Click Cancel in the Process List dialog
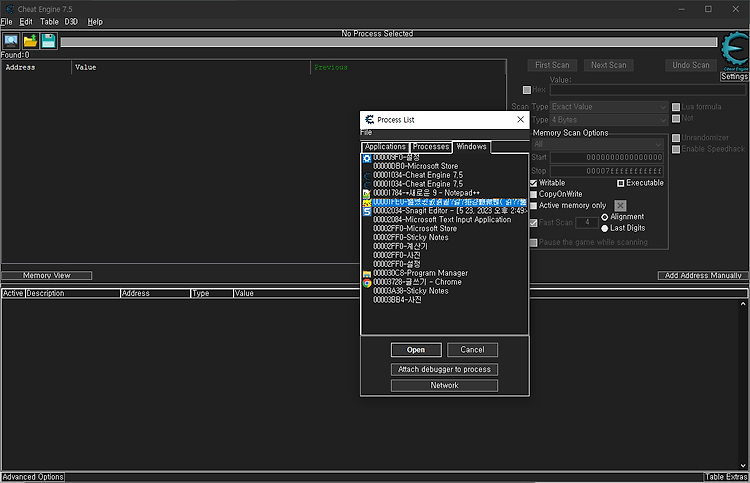 472,350
